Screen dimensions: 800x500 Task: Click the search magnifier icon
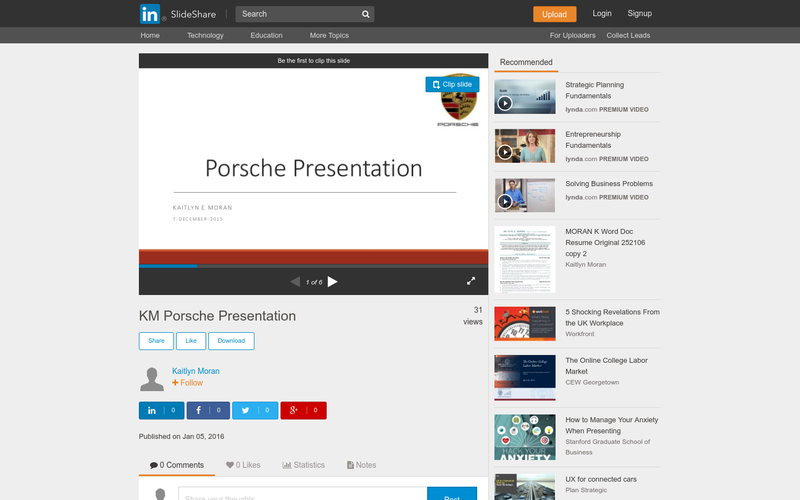click(365, 14)
